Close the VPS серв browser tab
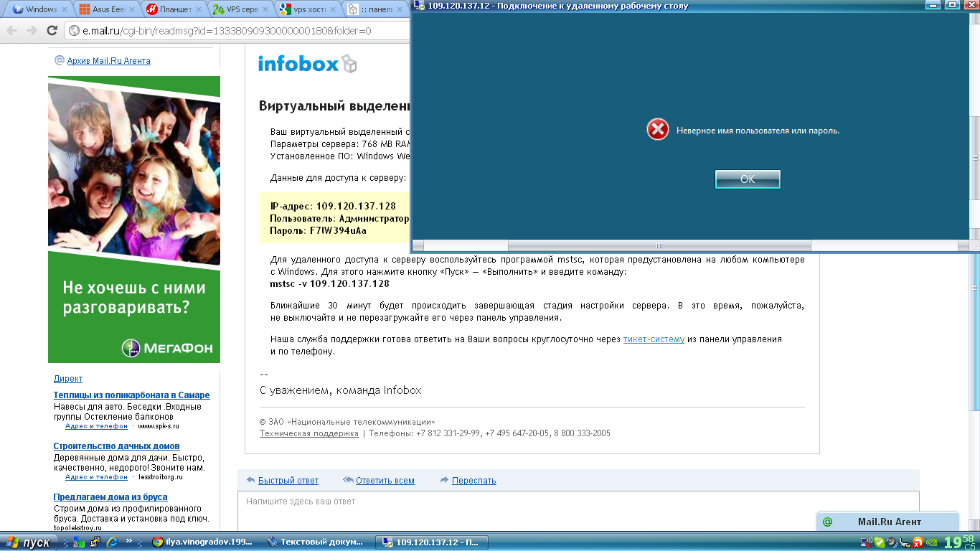This screenshot has width=980, height=551. point(265,10)
